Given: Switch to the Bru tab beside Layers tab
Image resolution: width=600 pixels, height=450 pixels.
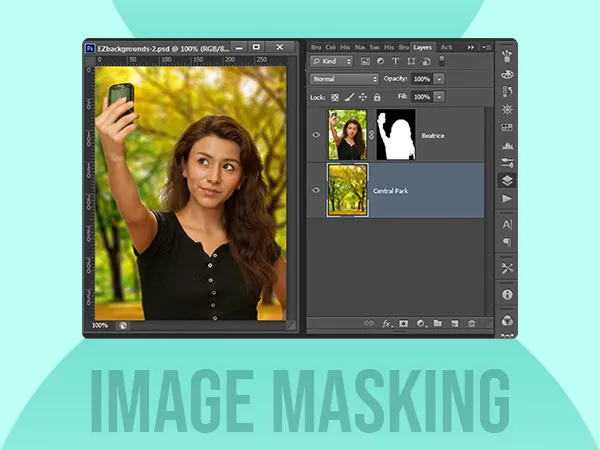Looking at the screenshot, I should (404, 47).
